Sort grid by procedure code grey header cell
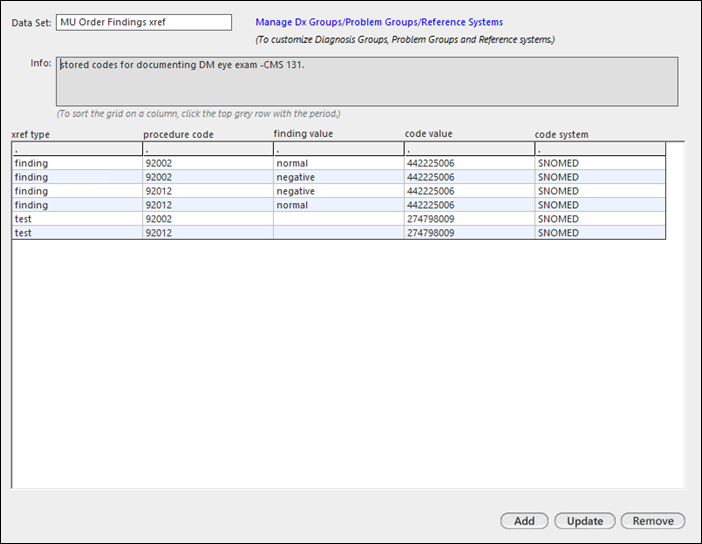The width and height of the screenshot is (702, 544). click(x=208, y=149)
